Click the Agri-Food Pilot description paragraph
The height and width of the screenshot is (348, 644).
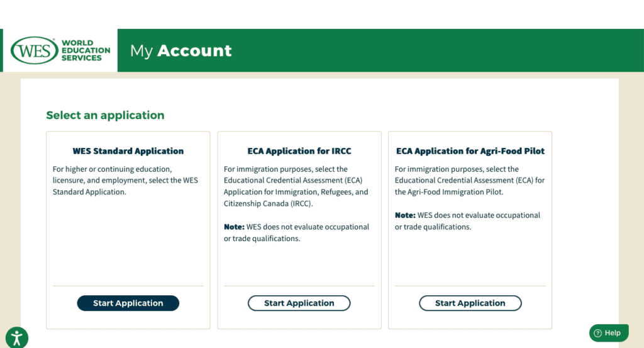[x=469, y=181]
